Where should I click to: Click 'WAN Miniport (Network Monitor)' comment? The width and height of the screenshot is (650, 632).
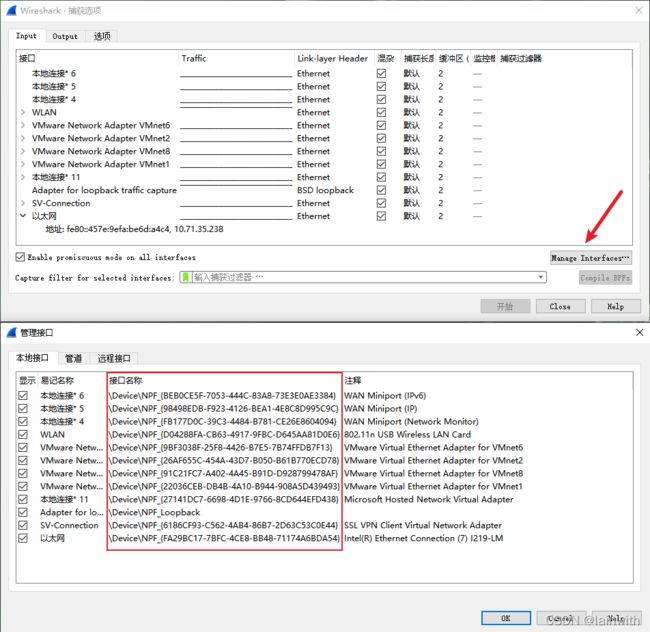(x=411, y=421)
